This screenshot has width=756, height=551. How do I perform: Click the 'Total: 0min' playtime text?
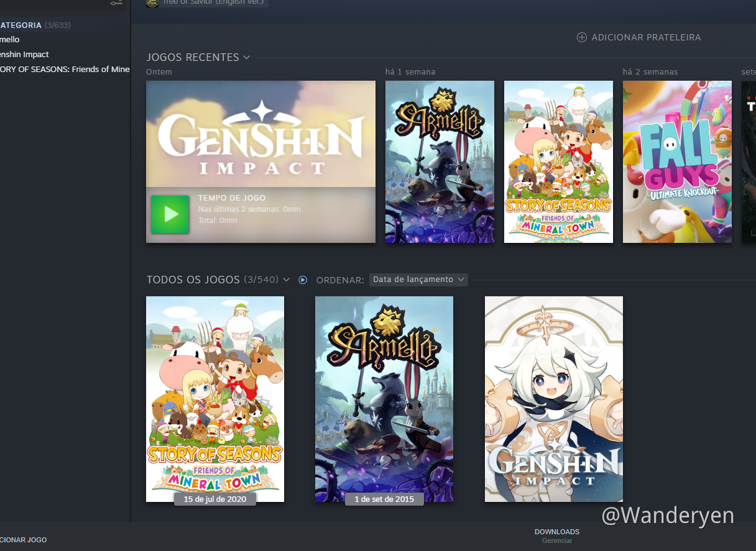pyautogui.click(x=218, y=221)
